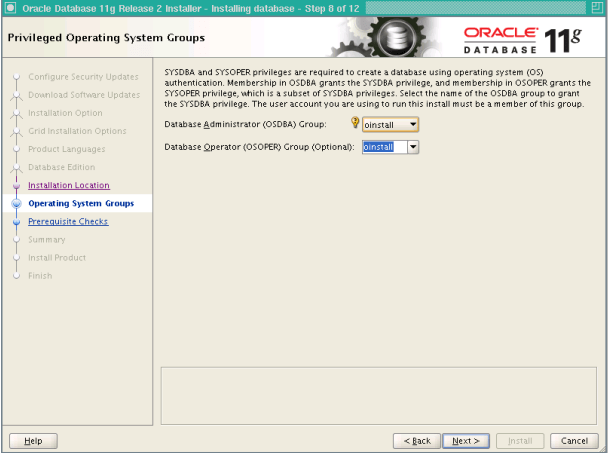The image size is (608, 453).
Task: Click the Finish step label
Action: (x=40, y=276)
